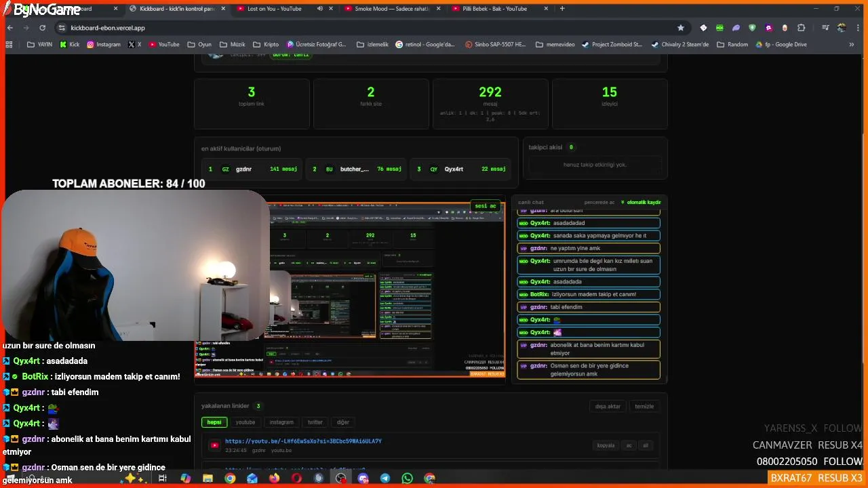This screenshot has height=488, width=868.
Task: Click the dışa aktar button
Action: 608,406
